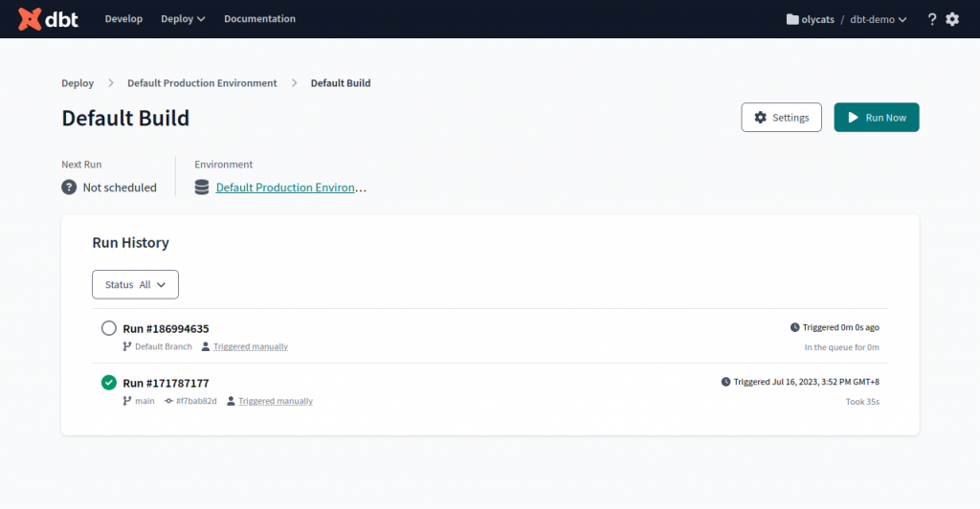Click the Run Now button

pyautogui.click(x=877, y=118)
